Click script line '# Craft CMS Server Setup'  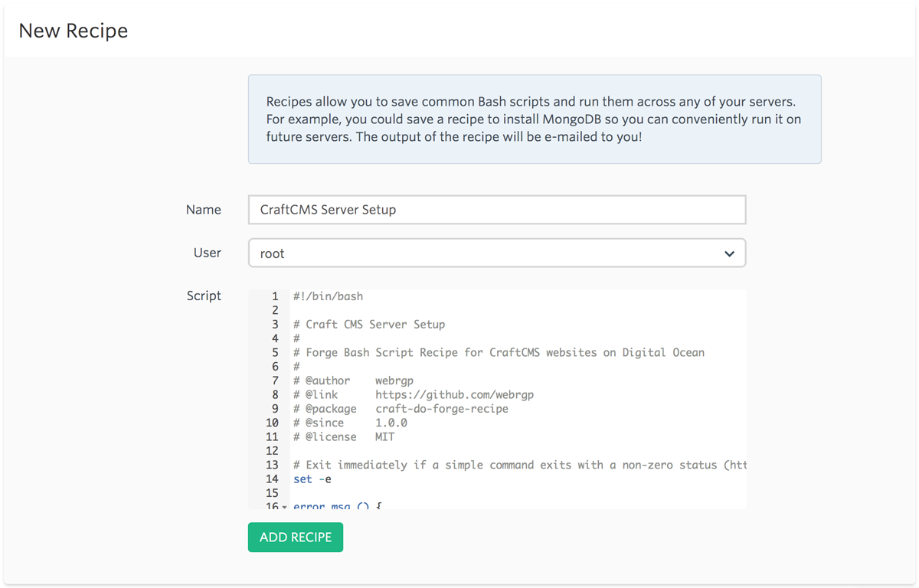click(x=369, y=325)
